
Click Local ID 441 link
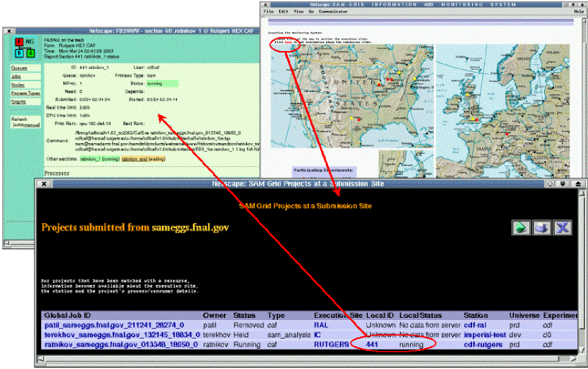[371, 345]
